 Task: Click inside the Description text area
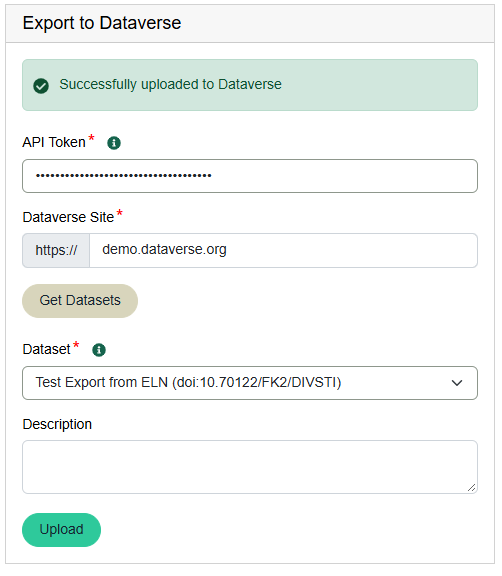point(250,467)
